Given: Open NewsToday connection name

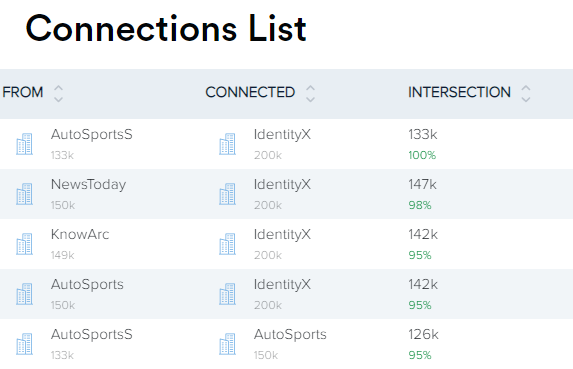Looking at the screenshot, I should point(88,184).
